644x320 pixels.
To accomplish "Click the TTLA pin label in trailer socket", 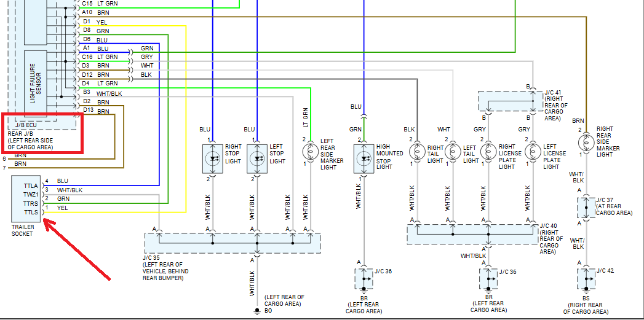I will click(31, 185).
